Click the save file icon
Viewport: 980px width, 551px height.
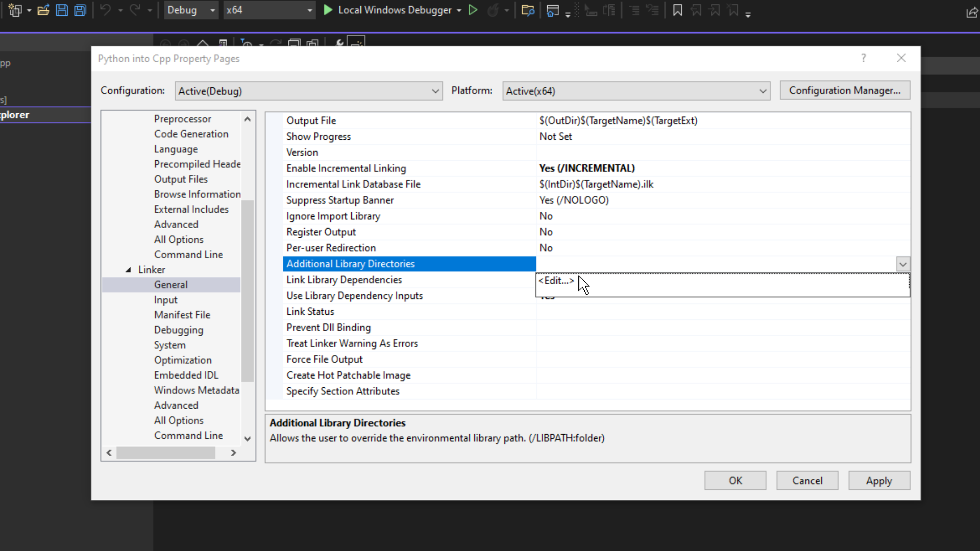point(61,10)
